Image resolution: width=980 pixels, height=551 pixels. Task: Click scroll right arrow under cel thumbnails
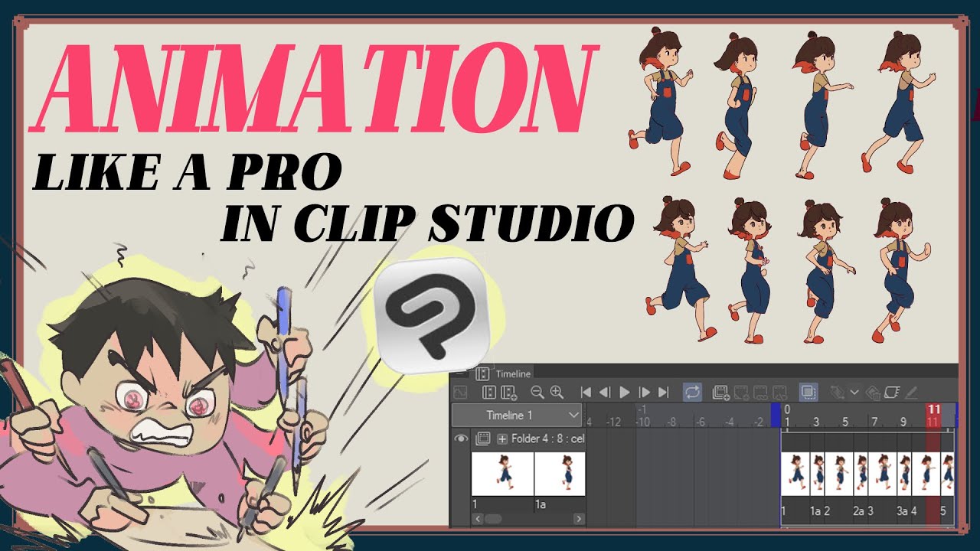579,519
